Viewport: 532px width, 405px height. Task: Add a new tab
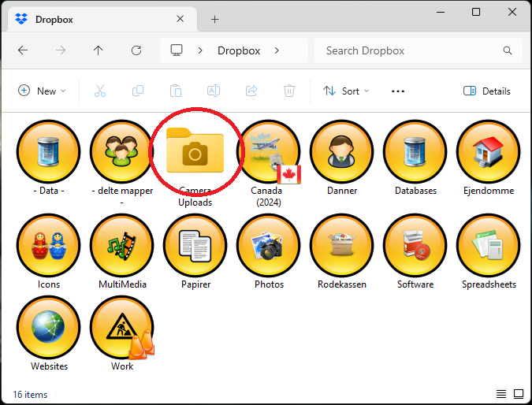[214, 20]
